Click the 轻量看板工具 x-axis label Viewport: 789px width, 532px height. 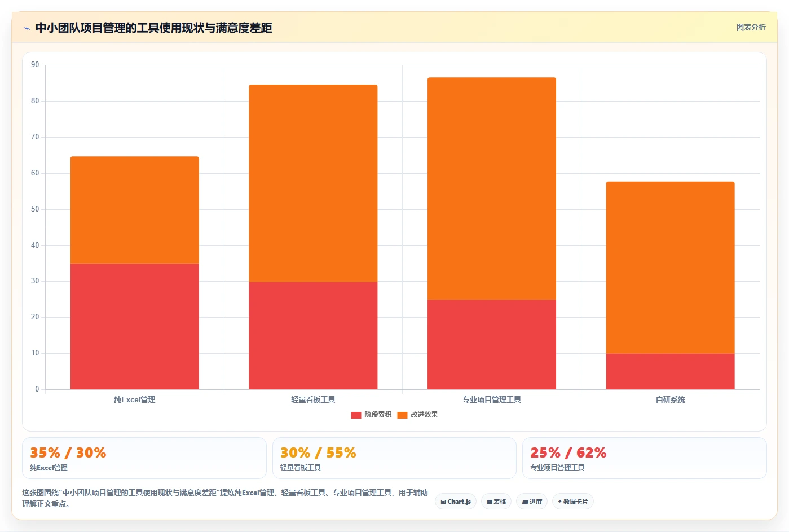(x=313, y=399)
